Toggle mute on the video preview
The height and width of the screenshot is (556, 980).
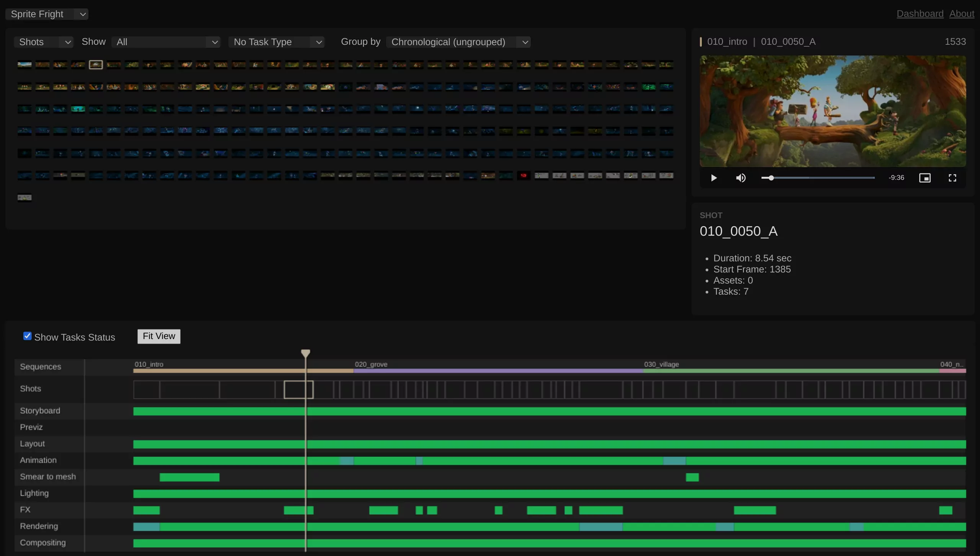(x=740, y=178)
